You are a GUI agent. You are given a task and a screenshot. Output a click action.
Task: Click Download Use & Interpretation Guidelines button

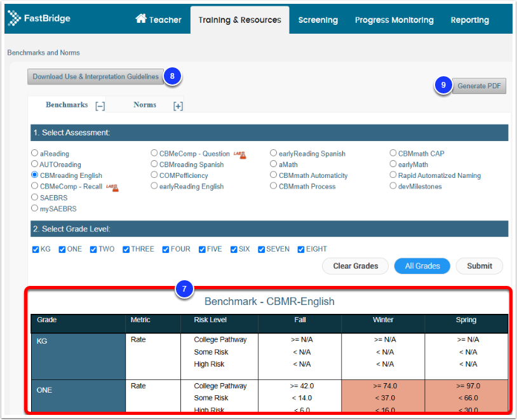[x=95, y=76]
